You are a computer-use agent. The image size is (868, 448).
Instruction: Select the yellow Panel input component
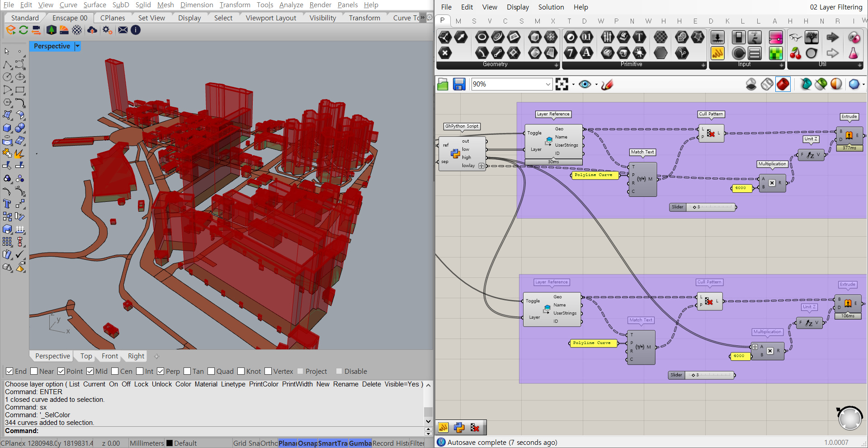coord(717,53)
